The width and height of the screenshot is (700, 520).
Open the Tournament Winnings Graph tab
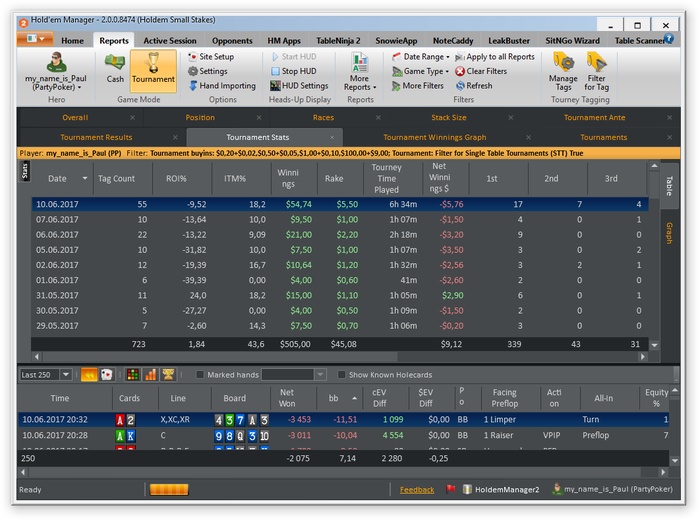[x=434, y=137]
